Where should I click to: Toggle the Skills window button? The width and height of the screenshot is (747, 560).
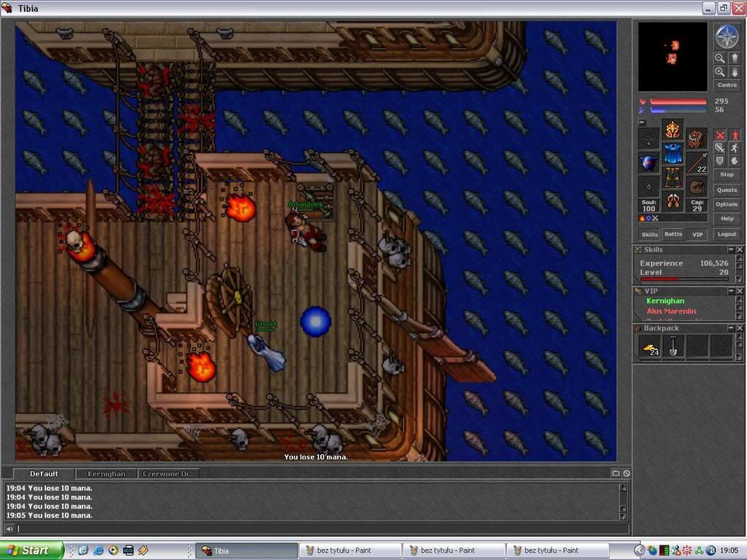coord(649,234)
